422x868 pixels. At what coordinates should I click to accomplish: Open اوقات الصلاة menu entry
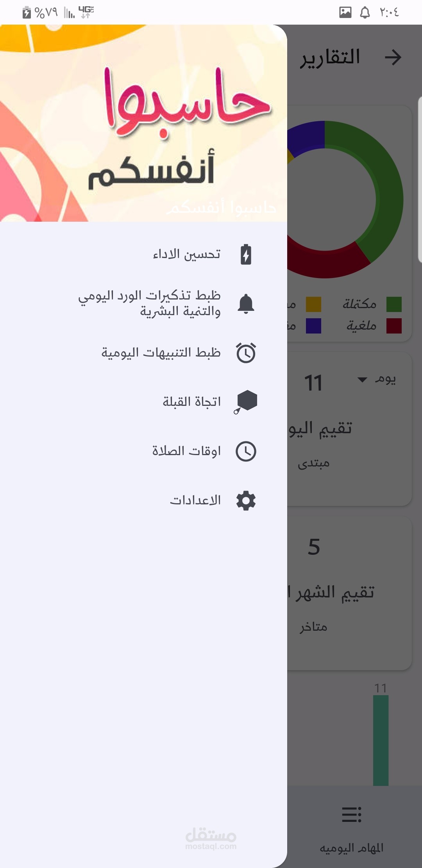click(186, 451)
